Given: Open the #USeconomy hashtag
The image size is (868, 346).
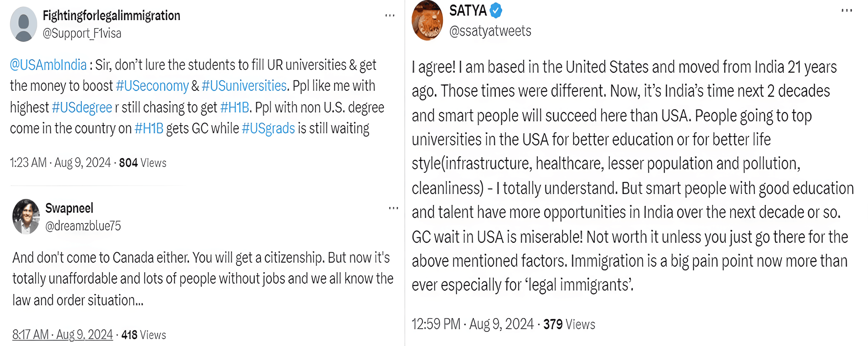Looking at the screenshot, I should pos(152,86).
